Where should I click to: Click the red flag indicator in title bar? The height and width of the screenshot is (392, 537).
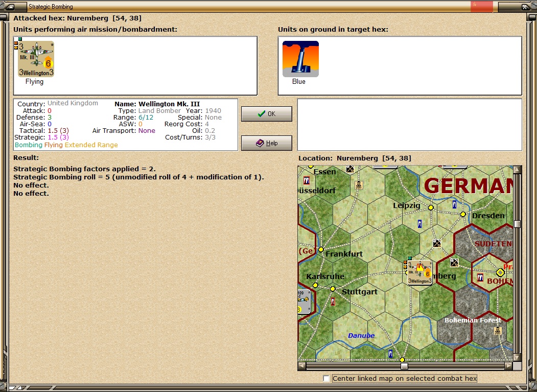tap(481, 7)
